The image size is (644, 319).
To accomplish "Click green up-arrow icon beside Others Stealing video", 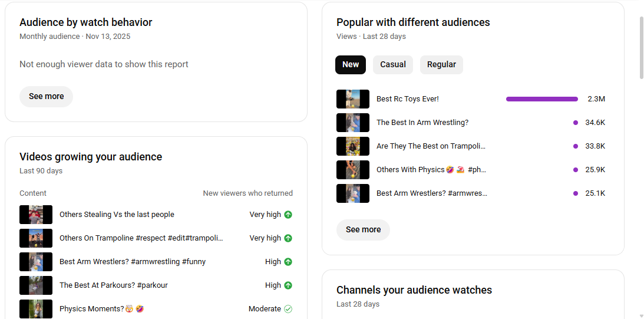I will tap(288, 215).
